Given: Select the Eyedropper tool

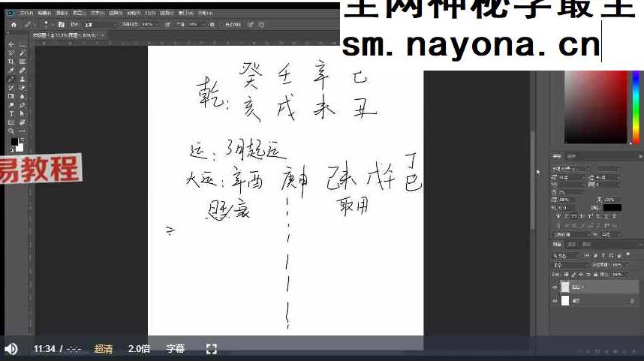Looking at the screenshot, I should click(x=11, y=71).
